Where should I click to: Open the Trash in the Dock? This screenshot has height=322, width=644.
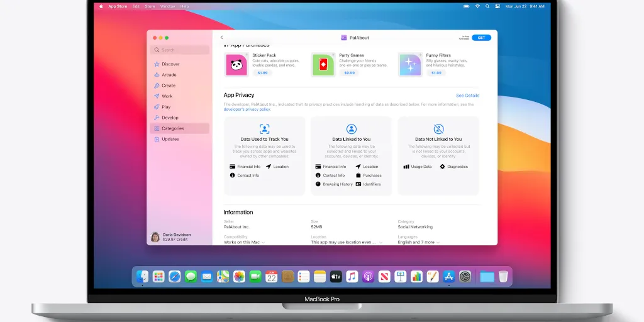click(503, 277)
